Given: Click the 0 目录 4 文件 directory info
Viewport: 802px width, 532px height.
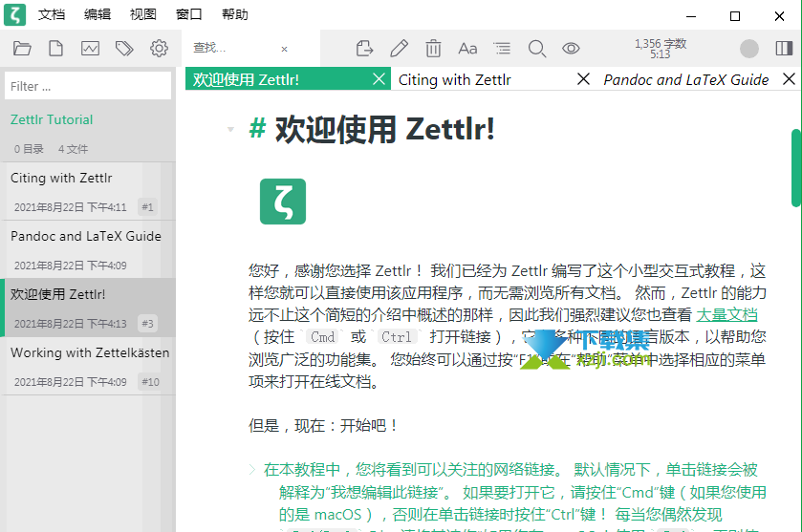Looking at the screenshot, I should point(51,149).
